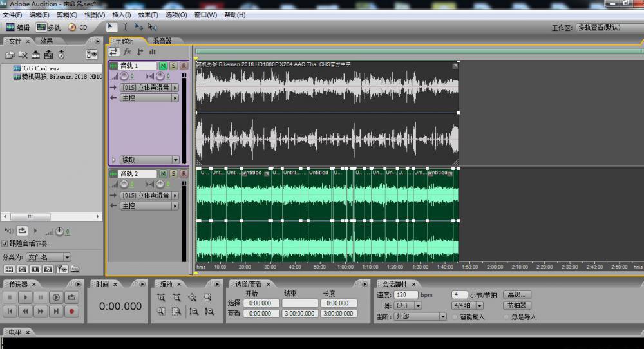The height and width of the screenshot is (349, 644).
Task: Select the Time Selection I-beam tool
Action: tap(126, 27)
